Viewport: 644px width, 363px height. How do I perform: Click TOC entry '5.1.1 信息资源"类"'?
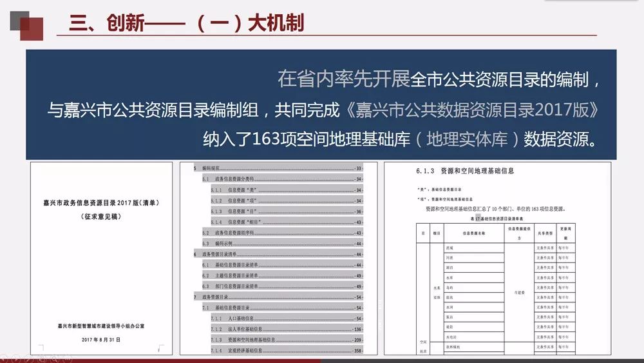pyautogui.click(x=287, y=190)
